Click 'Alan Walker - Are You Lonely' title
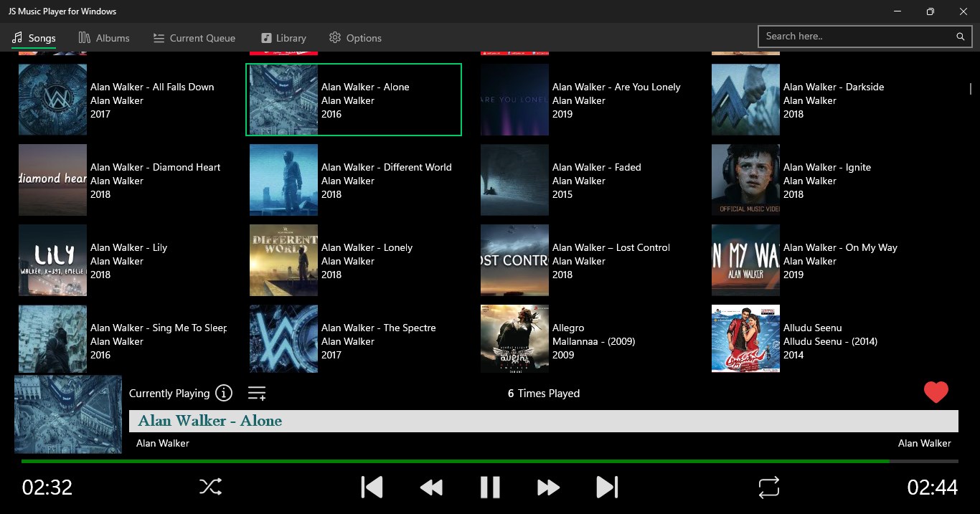The image size is (980, 514). click(616, 87)
